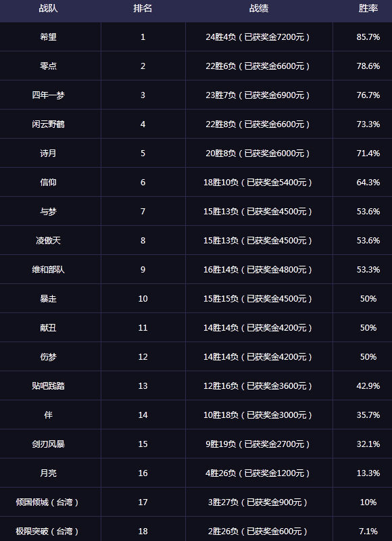Select team 极限突破（台湾）

point(48,531)
